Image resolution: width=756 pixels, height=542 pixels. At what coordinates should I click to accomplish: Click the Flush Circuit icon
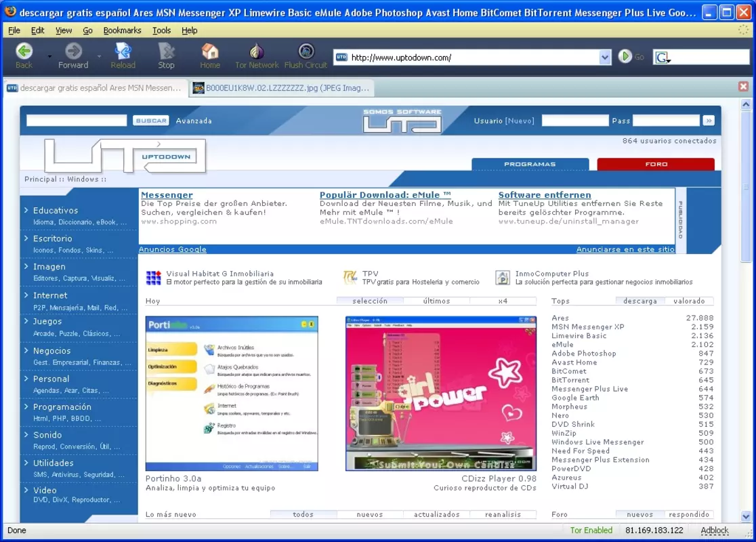[306, 51]
